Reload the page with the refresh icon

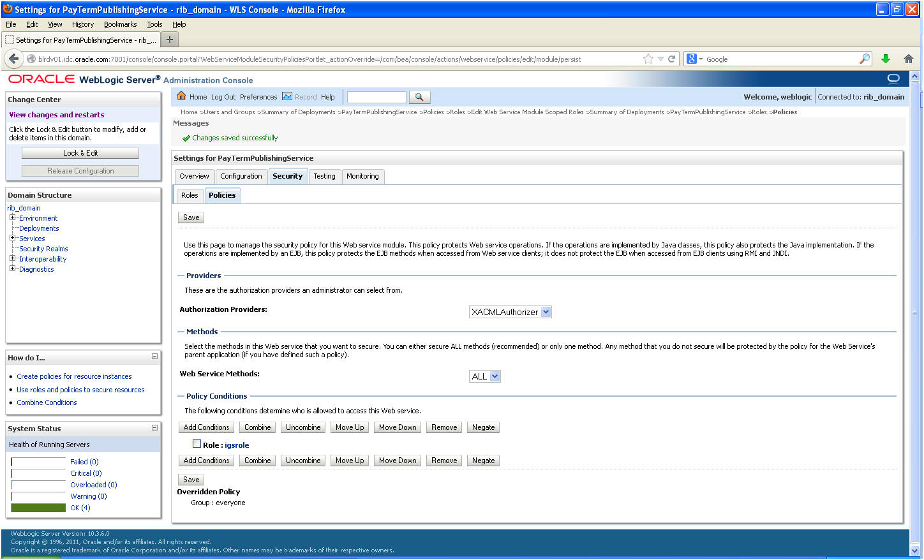671,59
